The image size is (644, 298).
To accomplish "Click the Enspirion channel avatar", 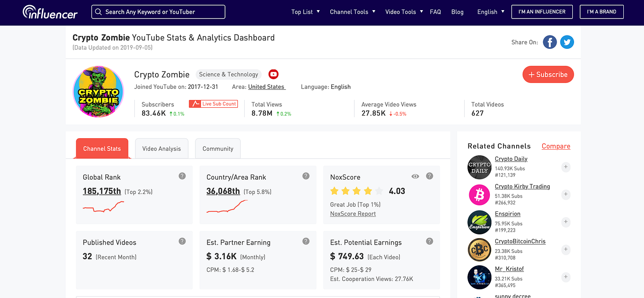I will tap(479, 222).
